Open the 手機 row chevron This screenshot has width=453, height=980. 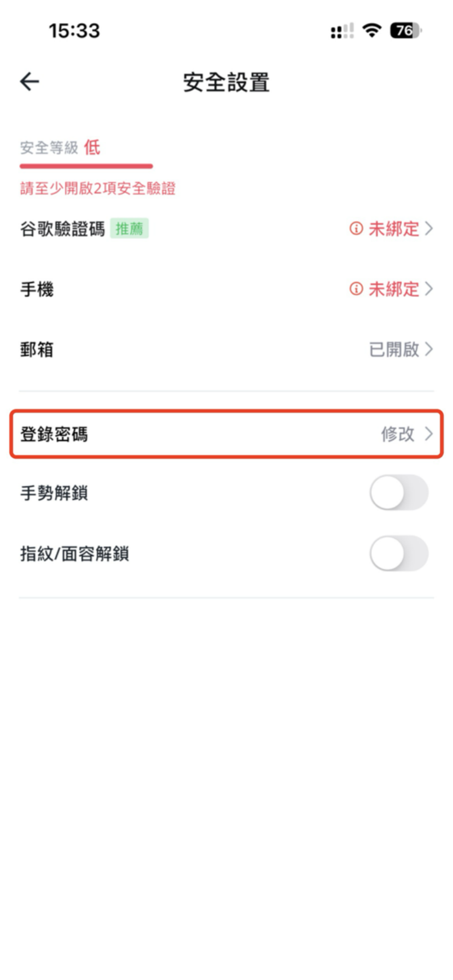(429, 289)
